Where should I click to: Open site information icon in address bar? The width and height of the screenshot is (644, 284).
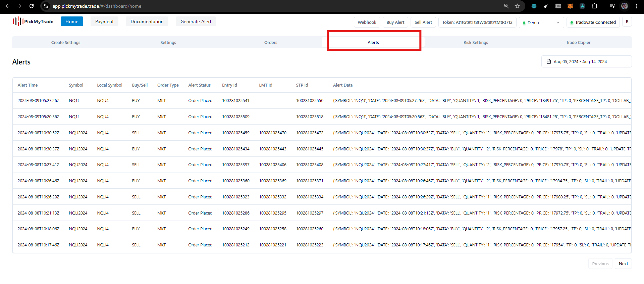pyautogui.click(x=46, y=6)
